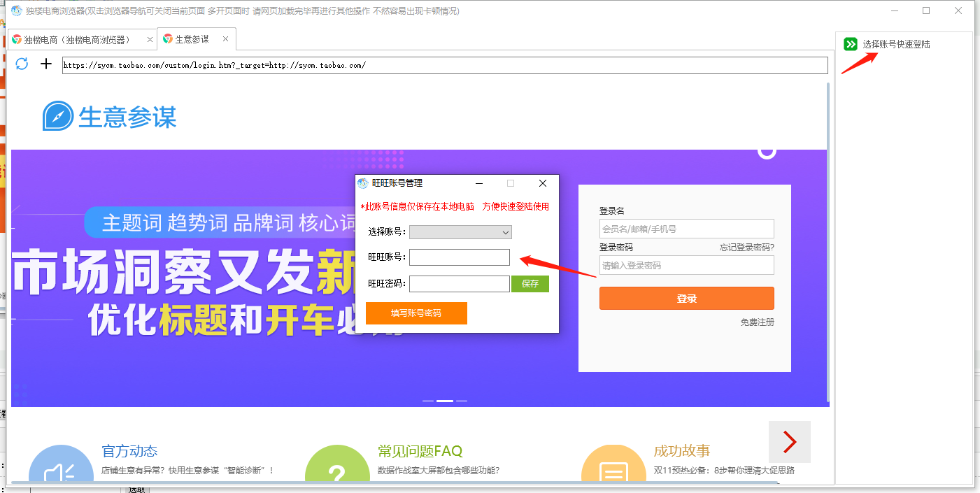980x493 pixels.
Task: Close the 生意参谋 browser tab
Action: click(225, 39)
